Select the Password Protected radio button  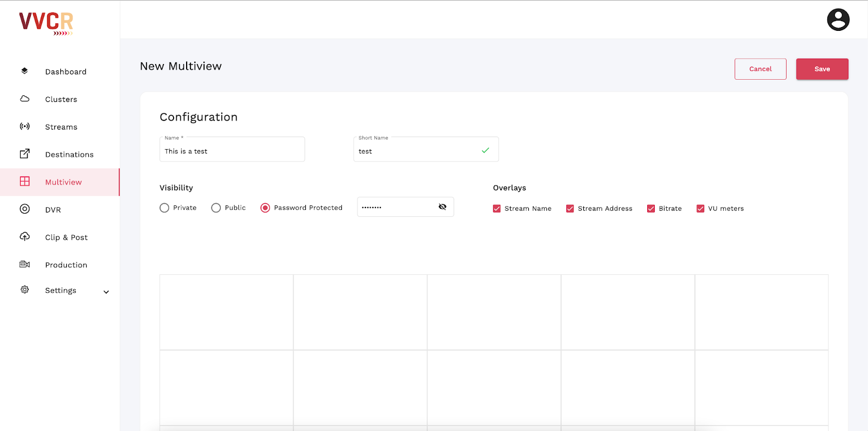point(265,208)
